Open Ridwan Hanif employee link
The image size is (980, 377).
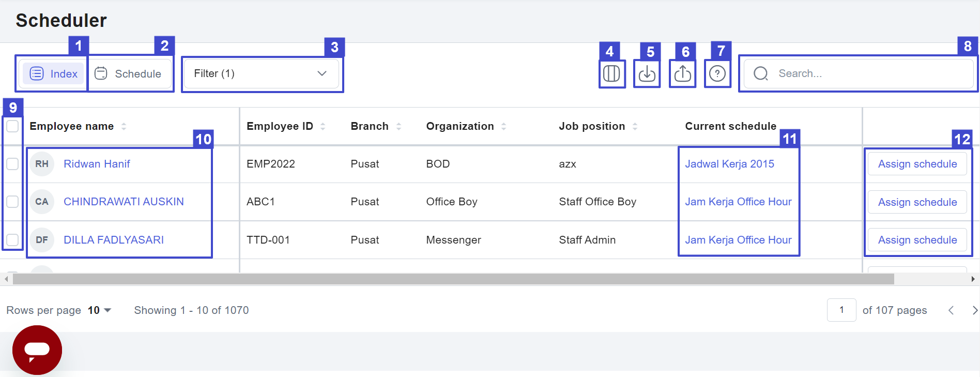(97, 164)
